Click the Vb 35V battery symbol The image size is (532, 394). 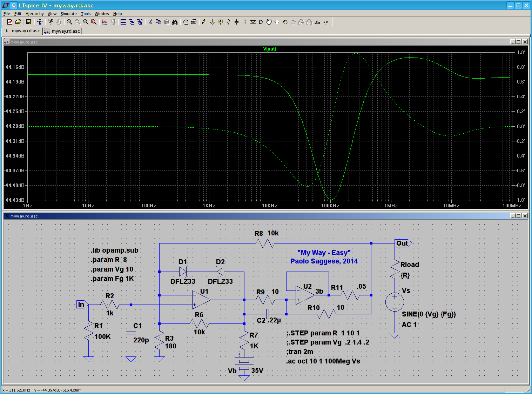244,365
